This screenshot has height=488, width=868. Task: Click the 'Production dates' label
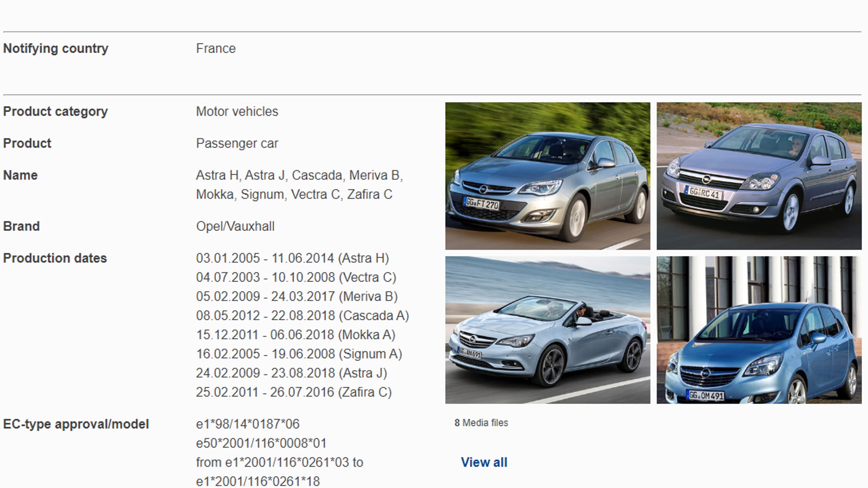click(x=55, y=258)
